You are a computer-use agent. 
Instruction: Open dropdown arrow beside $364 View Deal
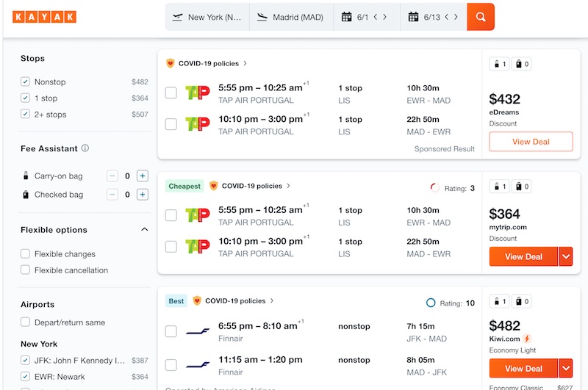pos(565,257)
